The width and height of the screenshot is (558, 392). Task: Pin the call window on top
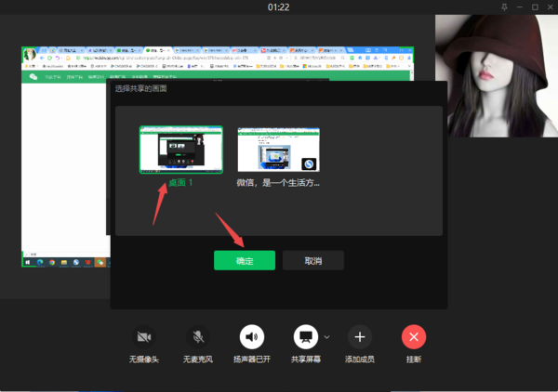(505, 7)
